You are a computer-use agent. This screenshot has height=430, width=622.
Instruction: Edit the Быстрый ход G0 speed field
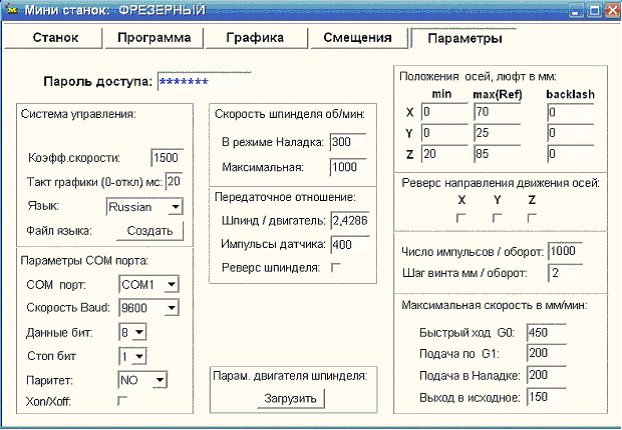coord(547,332)
